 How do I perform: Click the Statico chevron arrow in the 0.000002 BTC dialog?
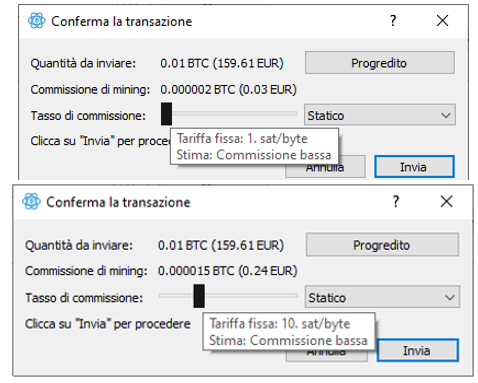tap(446, 116)
